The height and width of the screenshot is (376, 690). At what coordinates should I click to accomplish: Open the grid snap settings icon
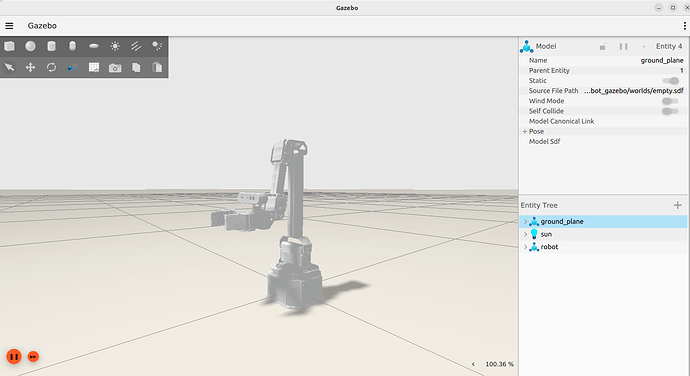point(94,67)
